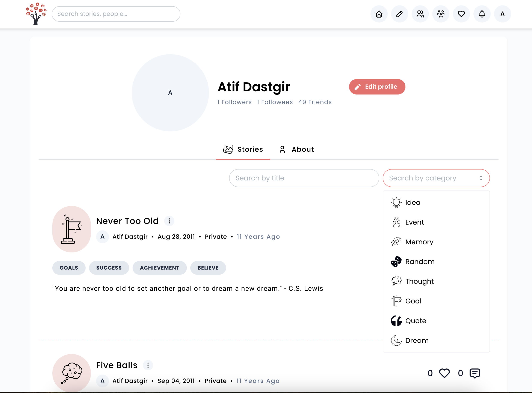Click the site tree logo
Screen dimensions: 532x393
36,14
